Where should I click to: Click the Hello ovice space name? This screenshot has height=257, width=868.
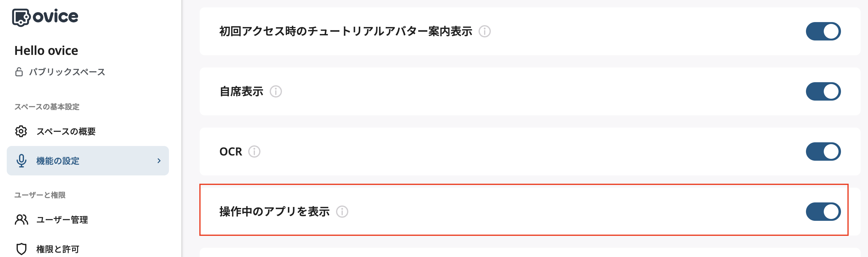47,51
